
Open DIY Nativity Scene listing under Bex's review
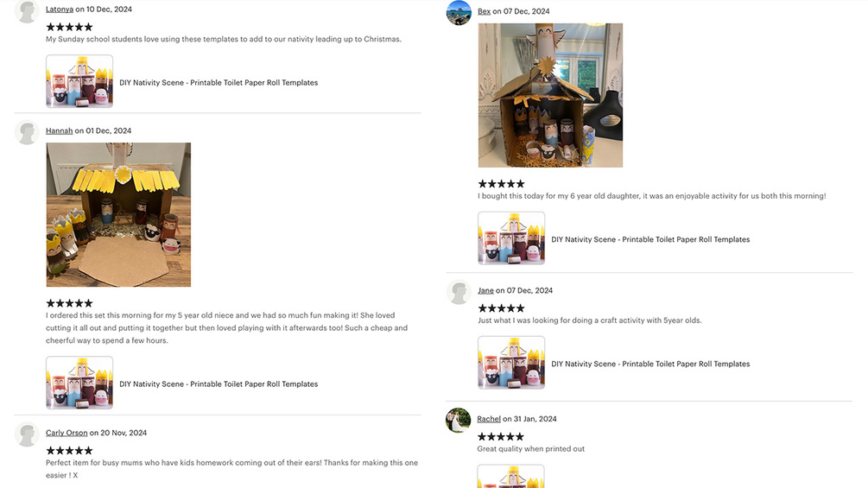tap(650, 239)
